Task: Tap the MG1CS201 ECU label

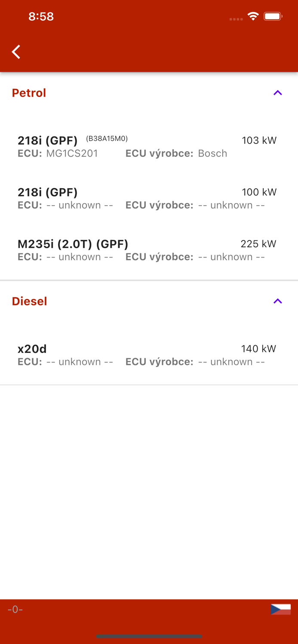Action: pos(72,153)
